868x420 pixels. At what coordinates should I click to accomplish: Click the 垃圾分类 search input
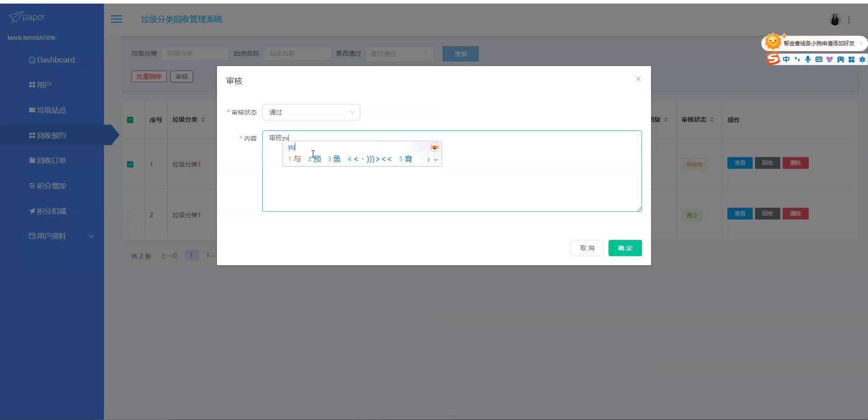(195, 53)
